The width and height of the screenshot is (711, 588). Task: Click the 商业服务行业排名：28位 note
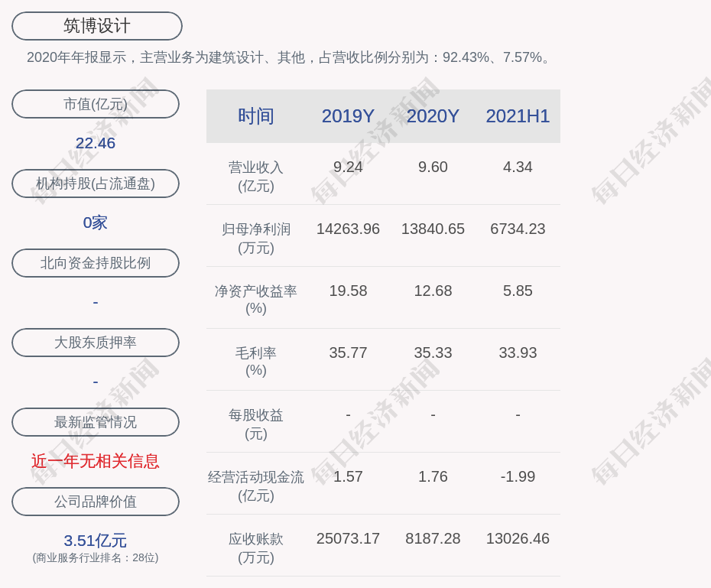click(96, 557)
